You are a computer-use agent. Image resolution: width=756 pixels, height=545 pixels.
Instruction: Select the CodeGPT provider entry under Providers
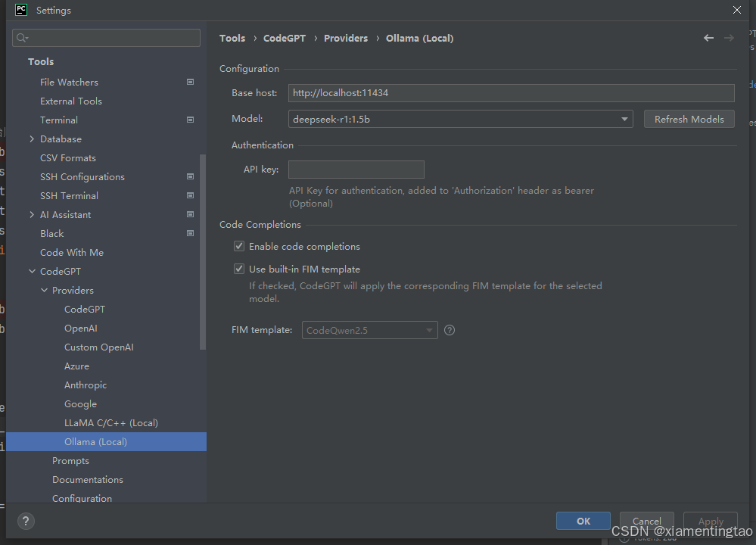[x=84, y=309]
